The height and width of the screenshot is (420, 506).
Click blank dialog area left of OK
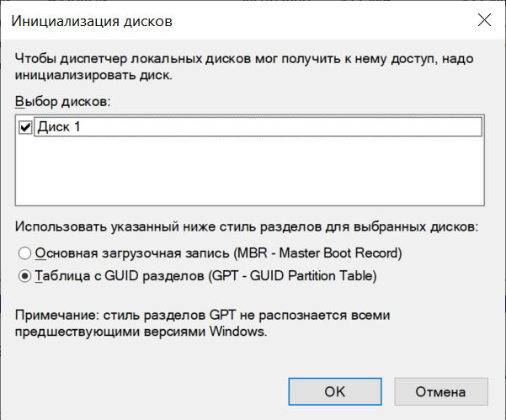coord(152,391)
